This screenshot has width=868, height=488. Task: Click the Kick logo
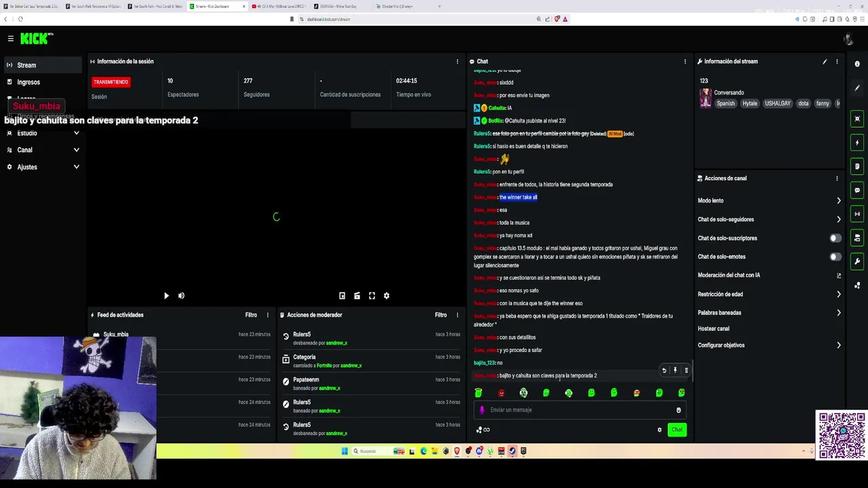pos(36,39)
